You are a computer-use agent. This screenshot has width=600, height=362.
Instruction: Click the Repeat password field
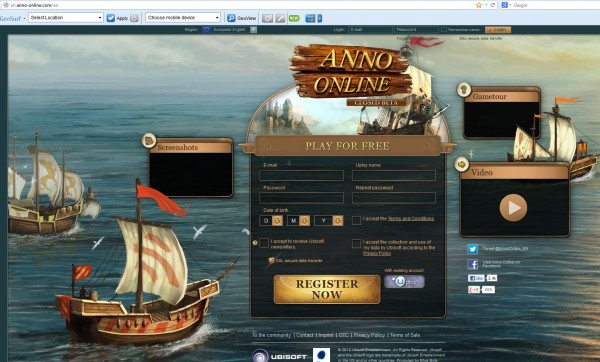(x=394, y=198)
